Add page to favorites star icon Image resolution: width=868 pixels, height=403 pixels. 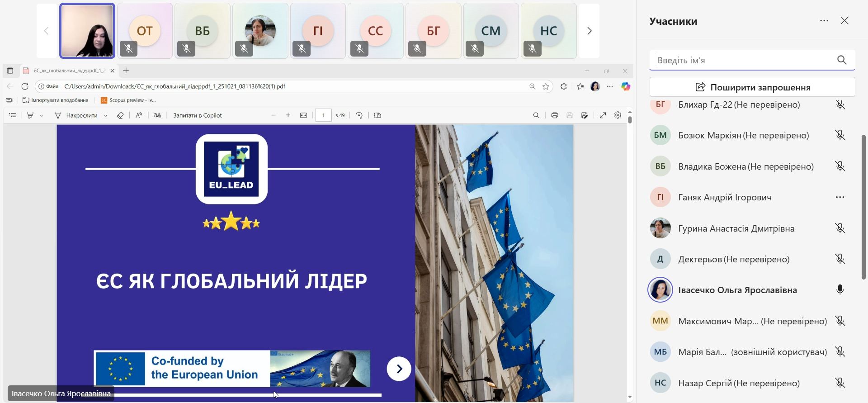[546, 86]
